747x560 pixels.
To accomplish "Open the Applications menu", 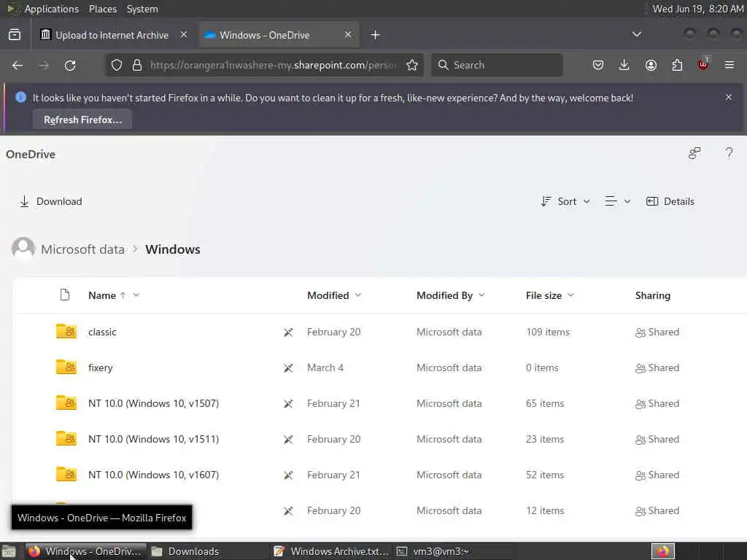I will [52, 9].
